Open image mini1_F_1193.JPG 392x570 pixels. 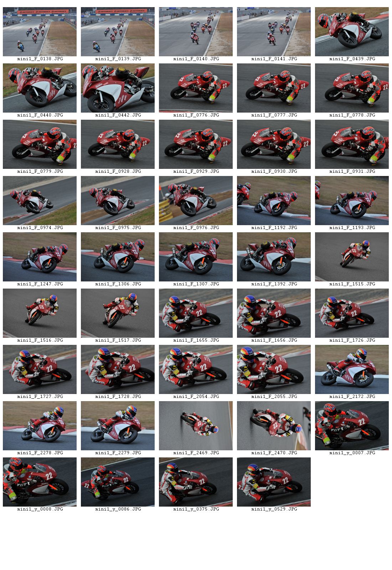pos(352,201)
